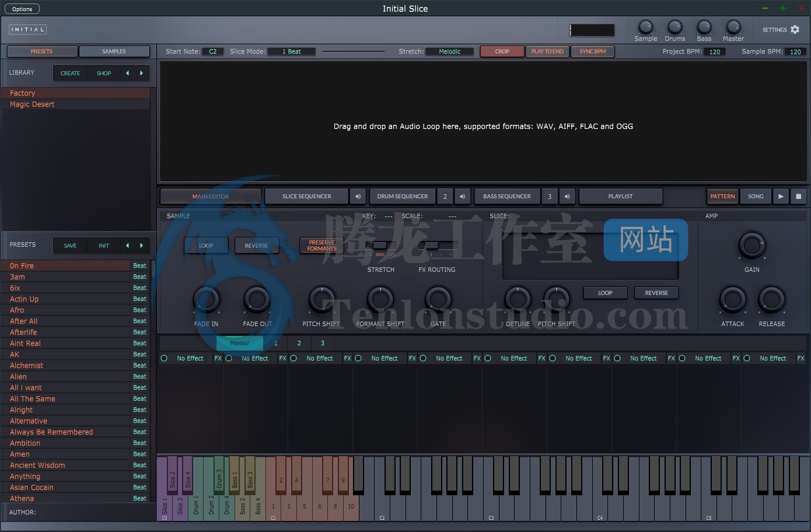Click the sample Pitch Shift knob
This screenshot has height=532, width=811.
(x=321, y=300)
